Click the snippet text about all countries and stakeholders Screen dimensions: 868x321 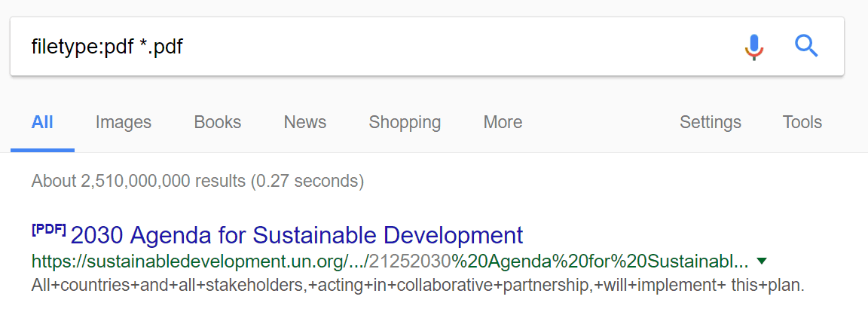417,286
